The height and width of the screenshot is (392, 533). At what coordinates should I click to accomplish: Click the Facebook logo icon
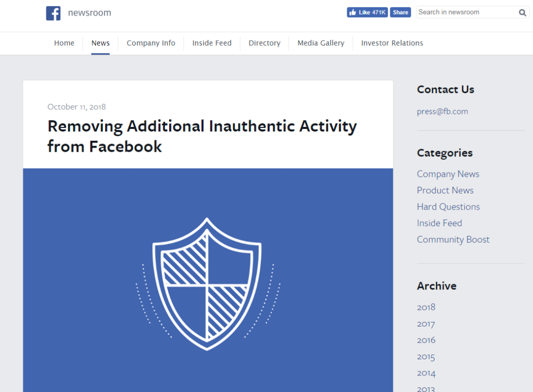54,13
